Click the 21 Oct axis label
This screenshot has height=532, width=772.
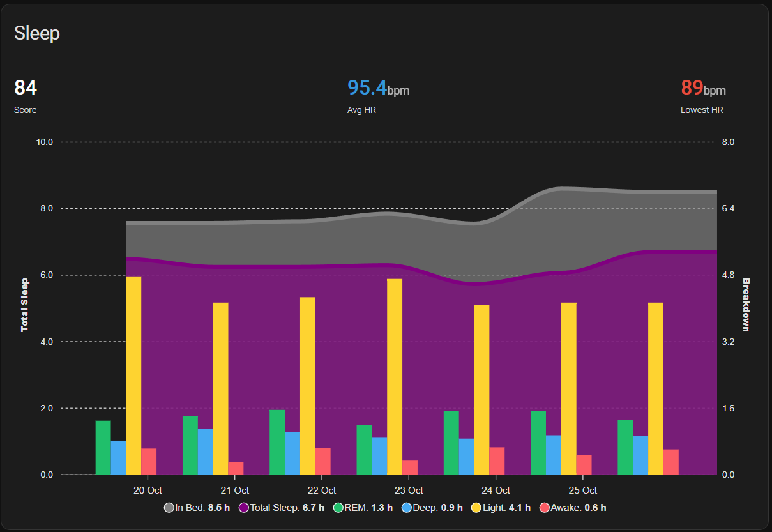[234, 490]
